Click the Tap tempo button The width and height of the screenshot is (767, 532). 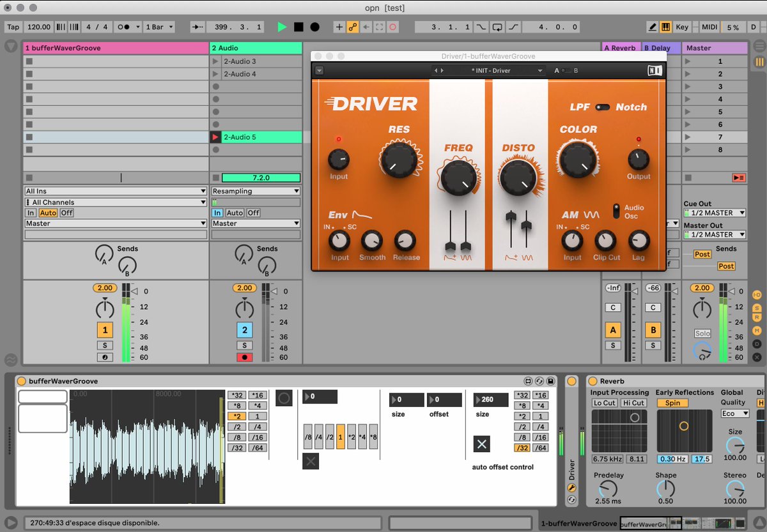click(13, 27)
